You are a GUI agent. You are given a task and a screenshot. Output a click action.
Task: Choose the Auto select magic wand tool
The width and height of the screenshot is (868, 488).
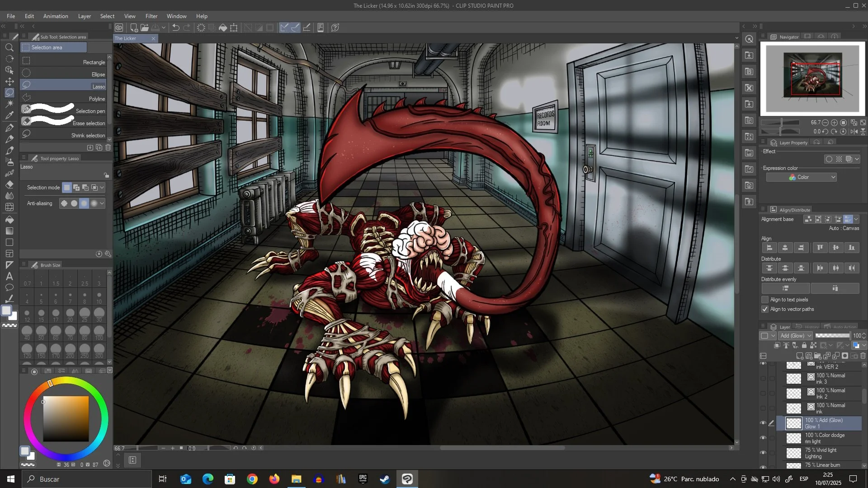pyautogui.click(x=9, y=104)
